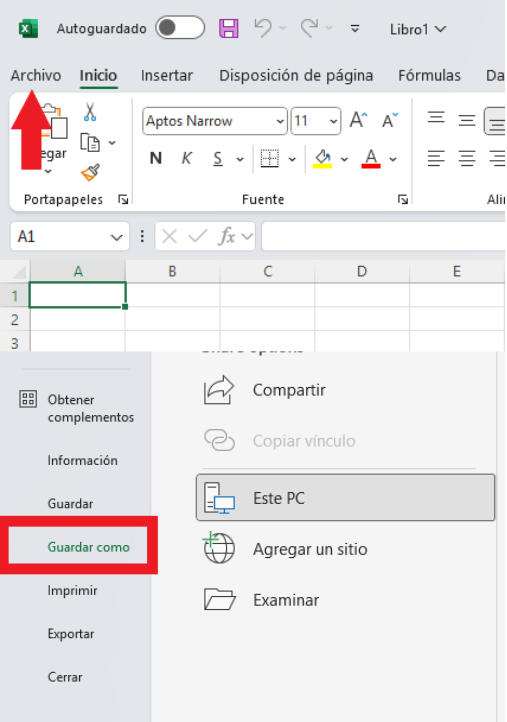
Task: Click cell B2 in spreadsheet
Action: point(173,319)
